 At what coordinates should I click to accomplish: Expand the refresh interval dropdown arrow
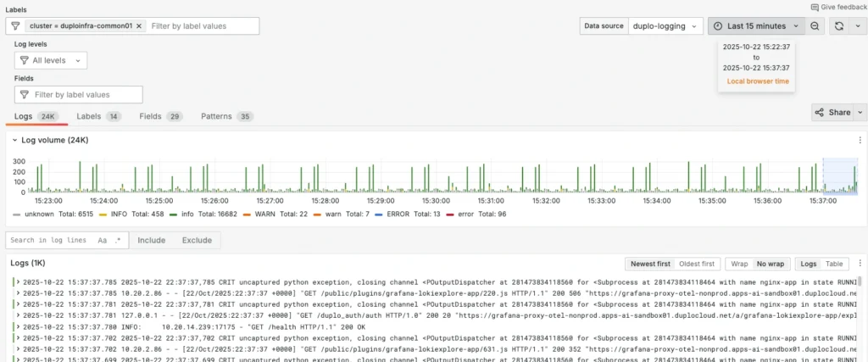pyautogui.click(x=857, y=26)
